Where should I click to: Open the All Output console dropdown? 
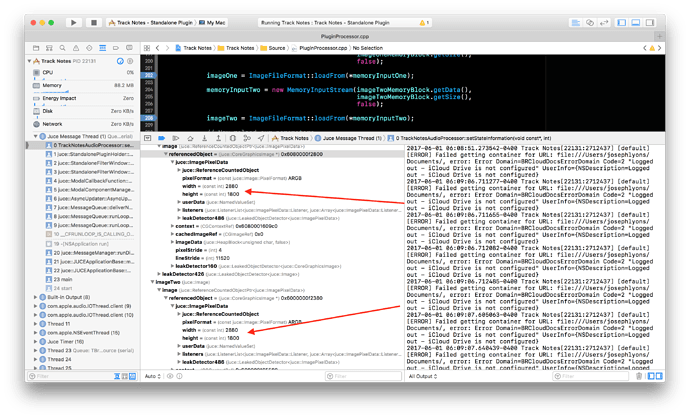[423, 377]
